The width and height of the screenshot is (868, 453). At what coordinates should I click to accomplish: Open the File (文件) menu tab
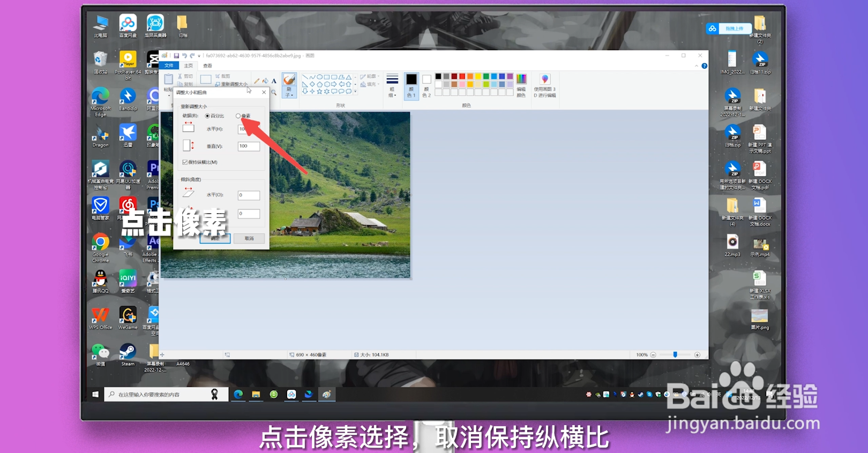[x=169, y=65]
